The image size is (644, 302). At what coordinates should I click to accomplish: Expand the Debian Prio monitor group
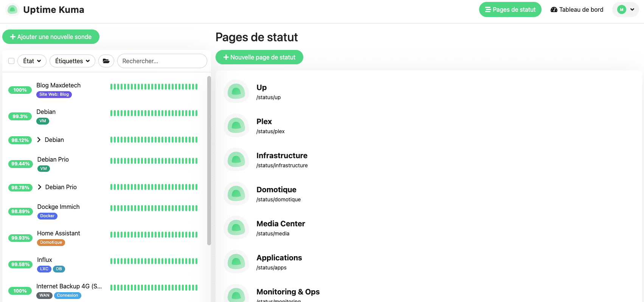(40, 187)
